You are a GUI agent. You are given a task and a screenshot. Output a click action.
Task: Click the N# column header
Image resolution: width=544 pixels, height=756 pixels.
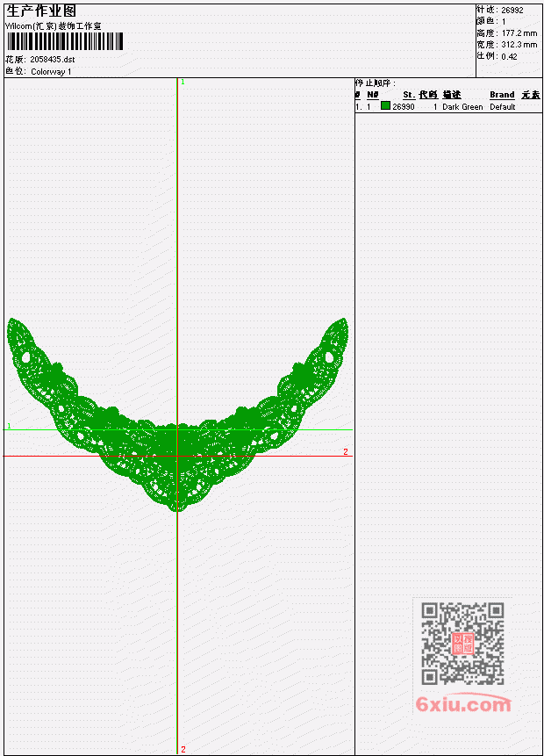point(372,95)
